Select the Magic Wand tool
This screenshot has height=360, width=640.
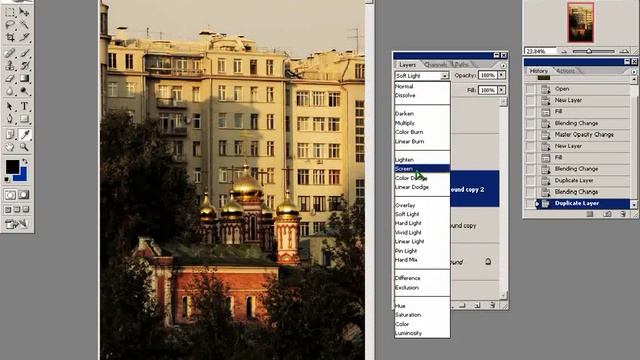[24, 25]
